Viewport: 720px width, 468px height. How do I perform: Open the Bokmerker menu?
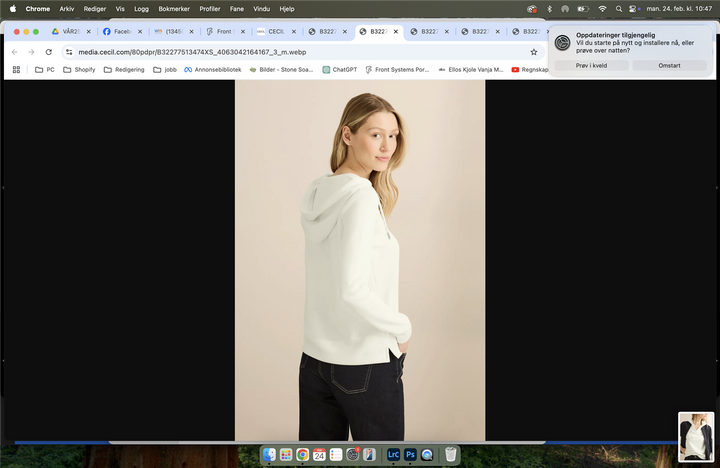[173, 8]
